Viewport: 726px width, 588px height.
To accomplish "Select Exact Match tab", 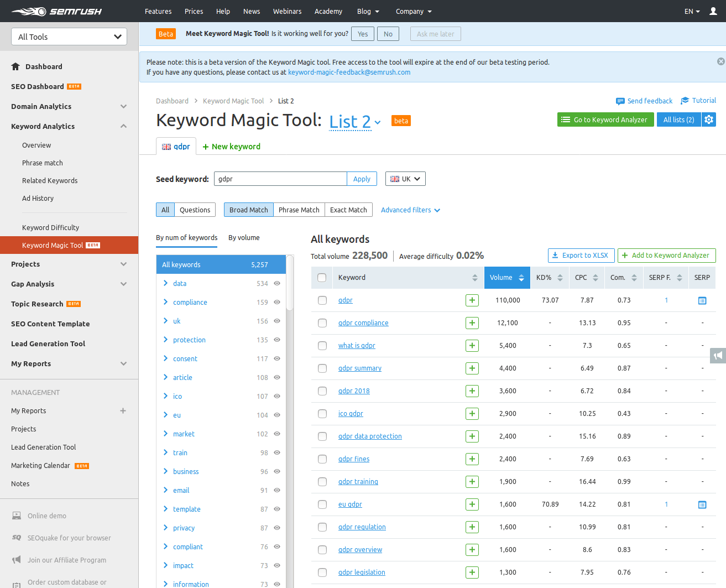I will (x=348, y=210).
